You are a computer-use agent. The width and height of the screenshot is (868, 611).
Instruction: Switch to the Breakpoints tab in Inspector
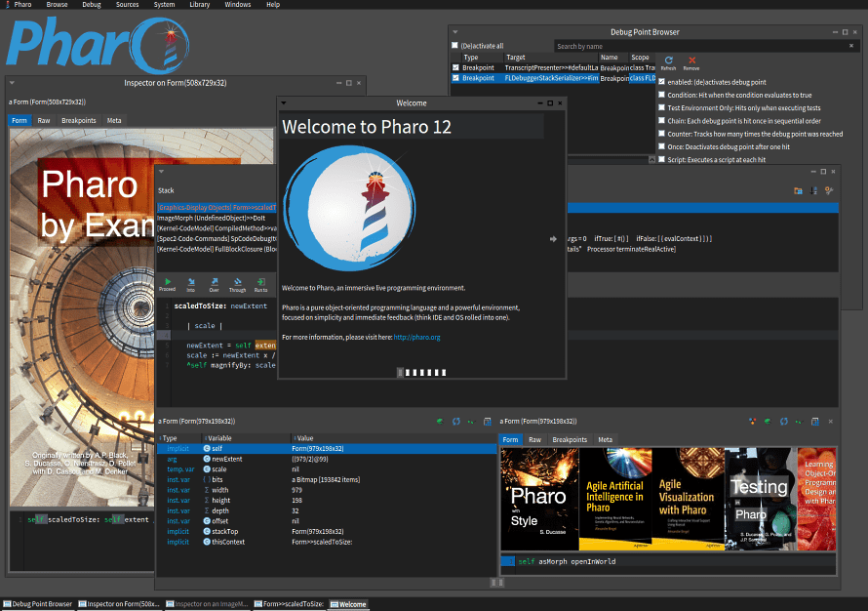pos(79,120)
